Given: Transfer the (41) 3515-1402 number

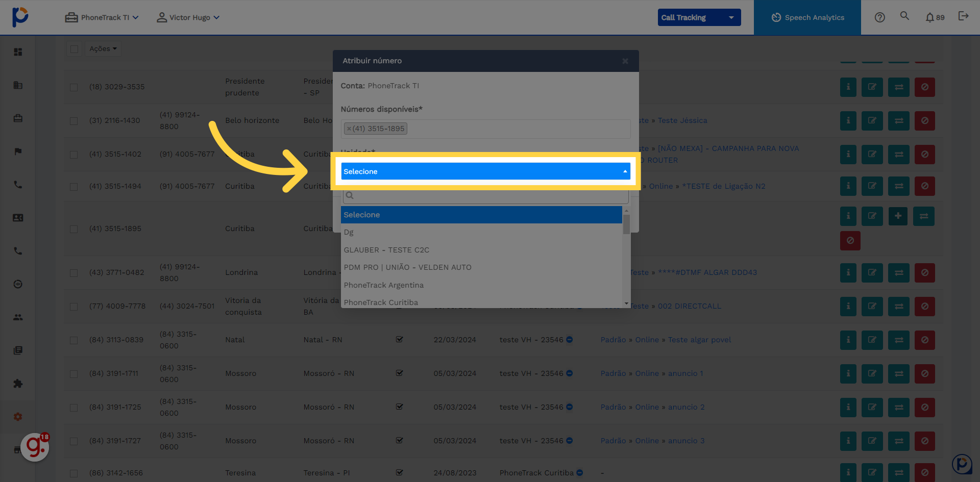Looking at the screenshot, I should pos(899,155).
